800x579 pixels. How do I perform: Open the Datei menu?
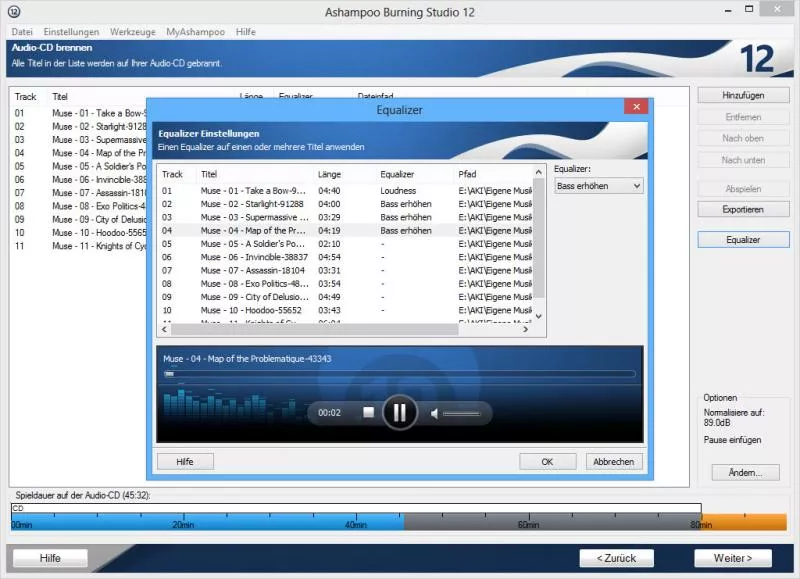click(x=22, y=32)
